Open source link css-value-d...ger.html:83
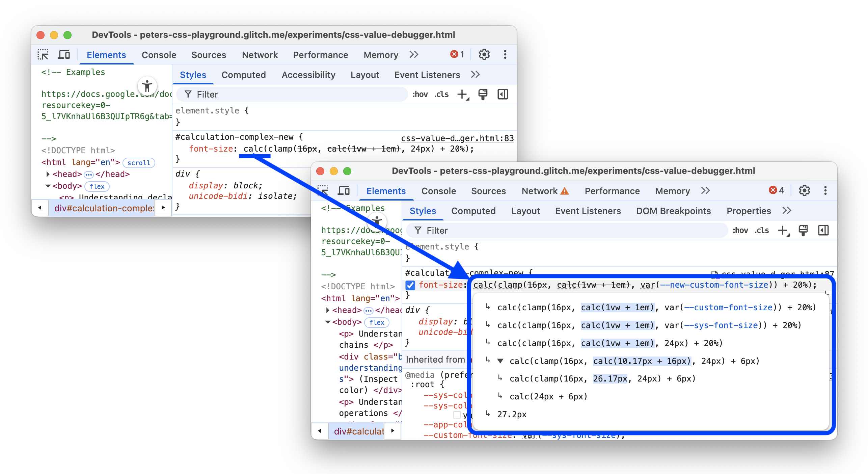868x474 pixels. click(457, 138)
